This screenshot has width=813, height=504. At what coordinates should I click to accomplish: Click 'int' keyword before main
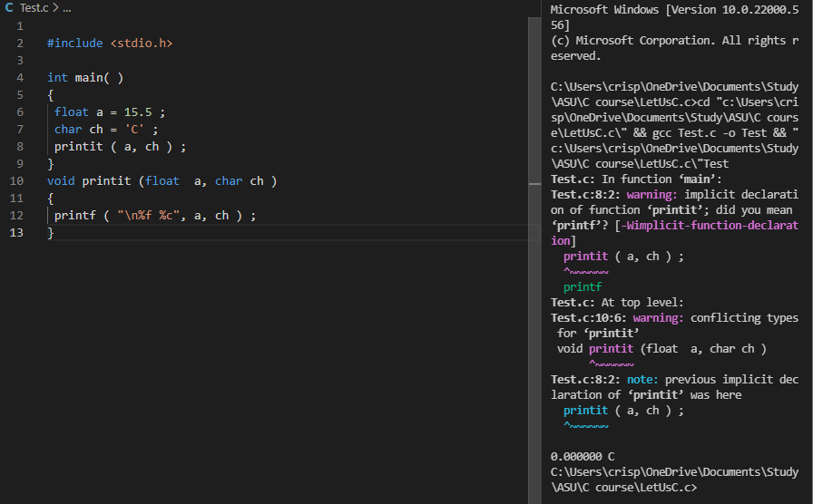click(x=57, y=78)
